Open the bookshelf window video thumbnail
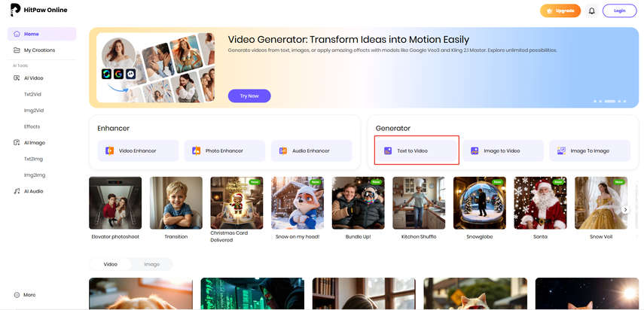The image size is (644, 310). click(x=364, y=293)
